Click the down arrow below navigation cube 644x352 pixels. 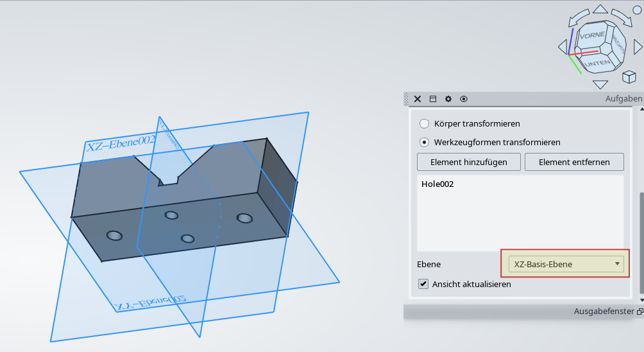600,84
